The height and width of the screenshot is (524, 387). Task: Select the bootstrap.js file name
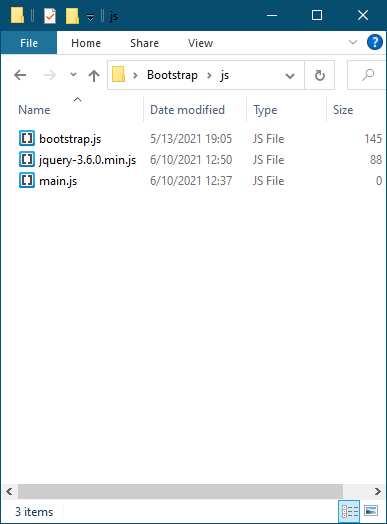coord(70,139)
